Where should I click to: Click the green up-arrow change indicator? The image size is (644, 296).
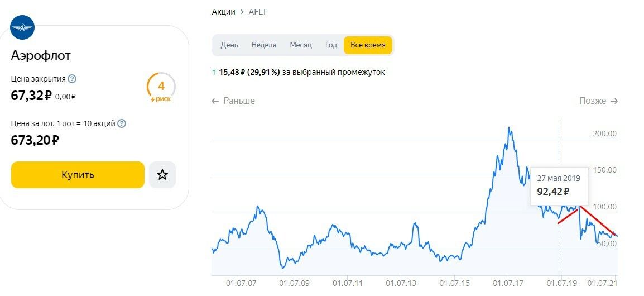(x=214, y=72)
